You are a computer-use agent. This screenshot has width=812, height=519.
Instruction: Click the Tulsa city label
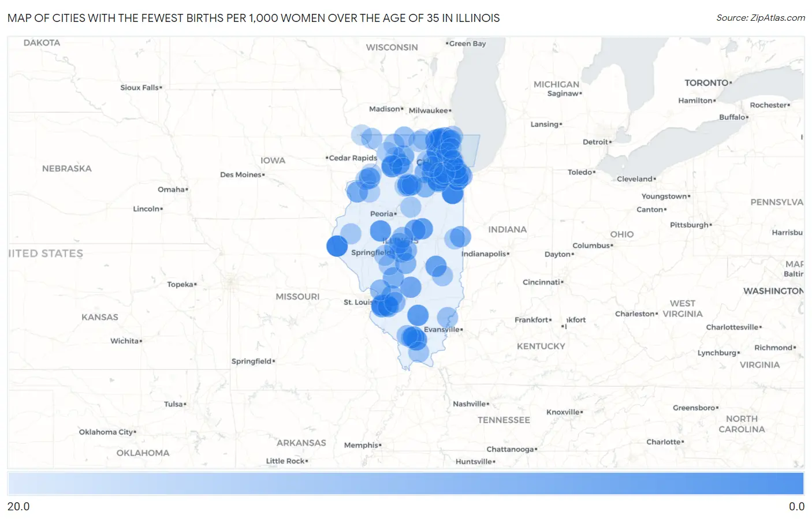tap(173, 404)
